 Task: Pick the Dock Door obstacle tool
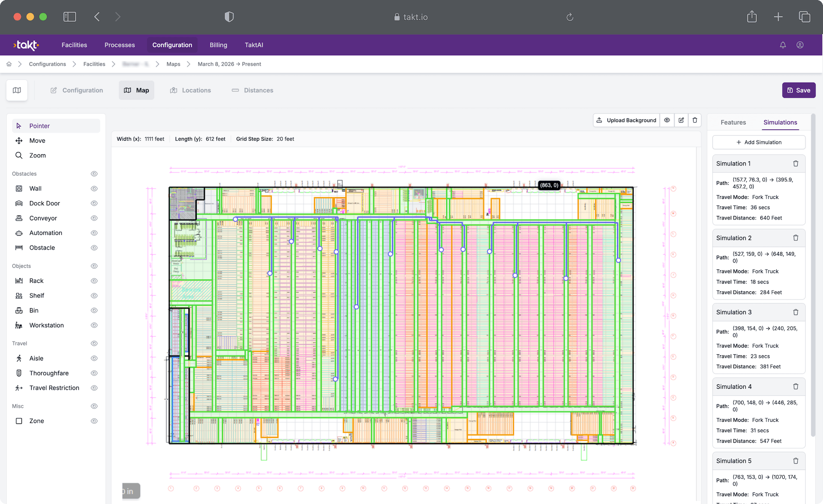44,203
